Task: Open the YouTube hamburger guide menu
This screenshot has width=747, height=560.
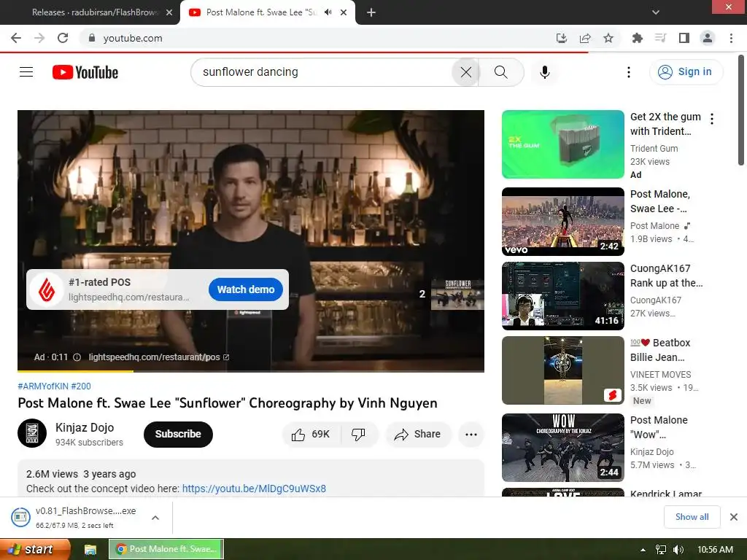Action: (26, 72)
